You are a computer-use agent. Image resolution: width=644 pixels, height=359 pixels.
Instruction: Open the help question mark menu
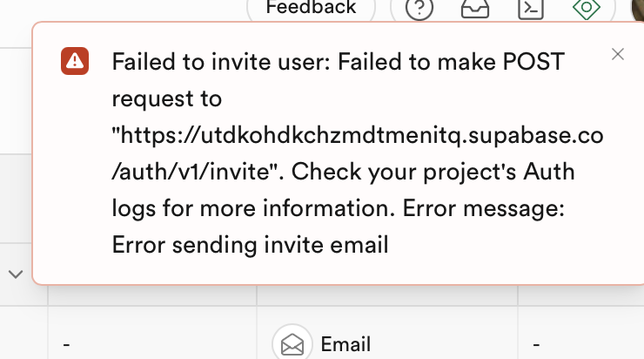419,9
